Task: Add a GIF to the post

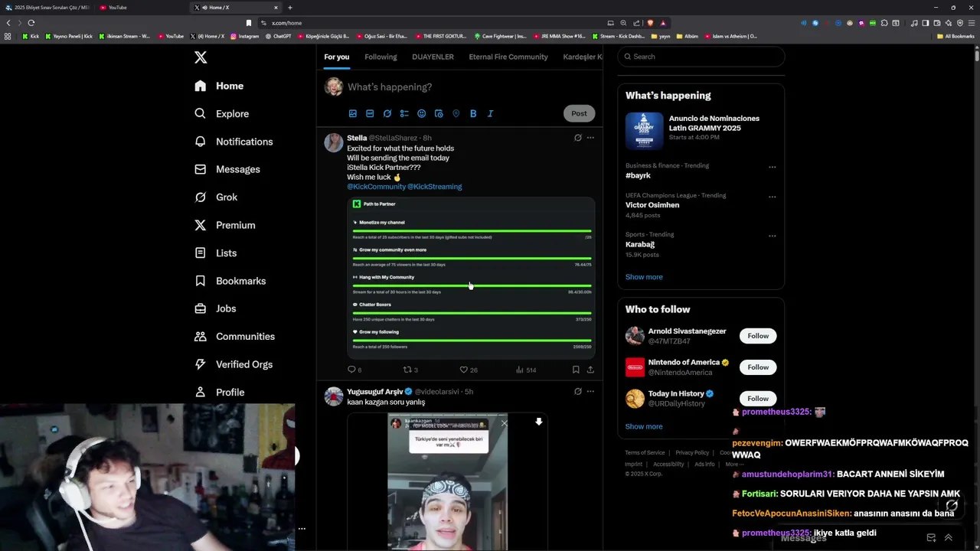Action: click(x=370, y=113)
